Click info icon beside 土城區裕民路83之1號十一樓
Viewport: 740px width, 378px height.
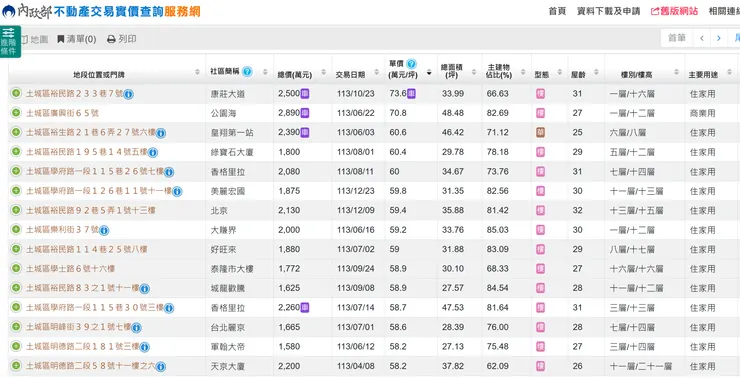pos(144,289)
